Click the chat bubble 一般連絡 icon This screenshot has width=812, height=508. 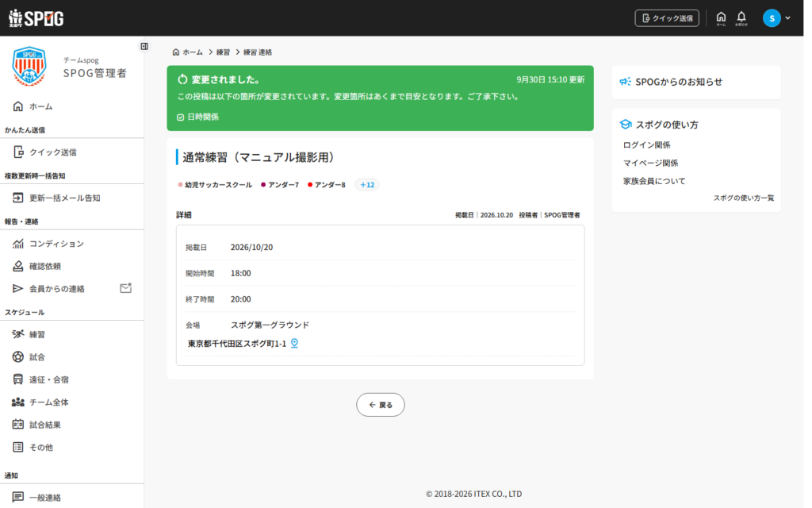pyautogui.click(x=18, y=497)
